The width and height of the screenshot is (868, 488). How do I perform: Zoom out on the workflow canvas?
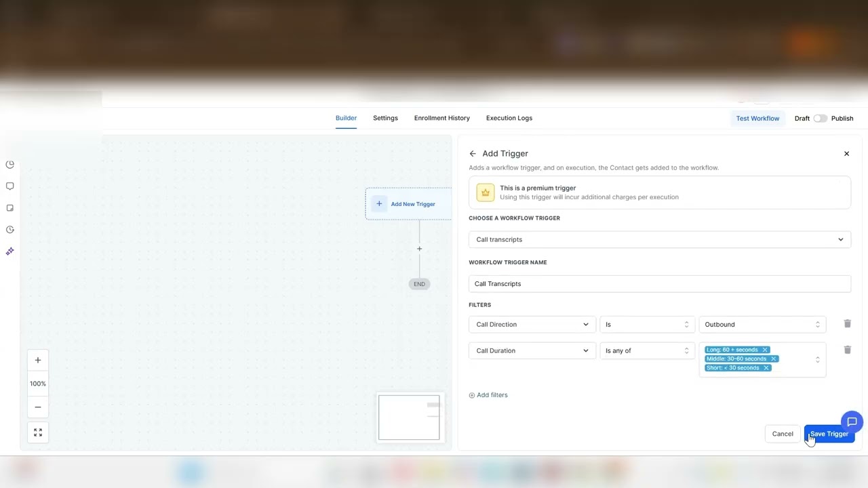pos(38,407)
